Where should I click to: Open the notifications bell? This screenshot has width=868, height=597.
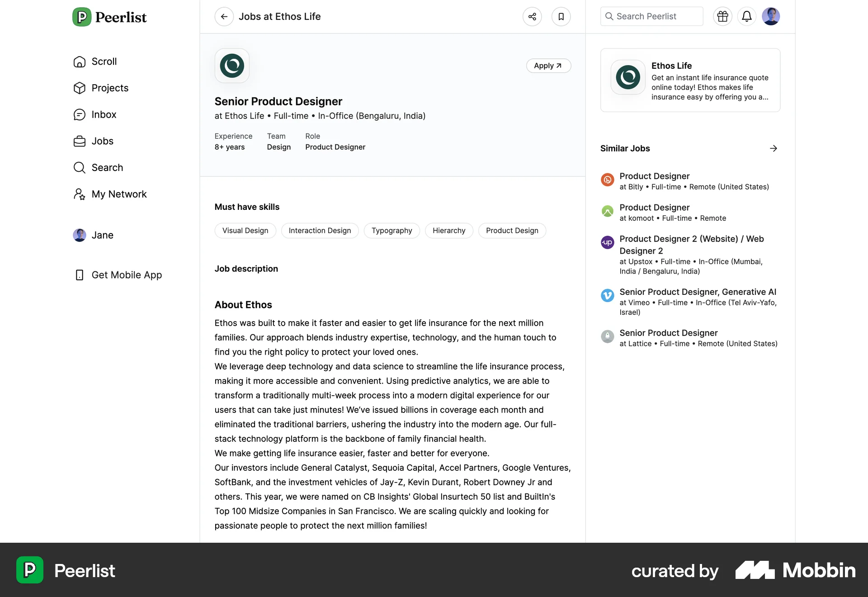[x=747, y=16]
